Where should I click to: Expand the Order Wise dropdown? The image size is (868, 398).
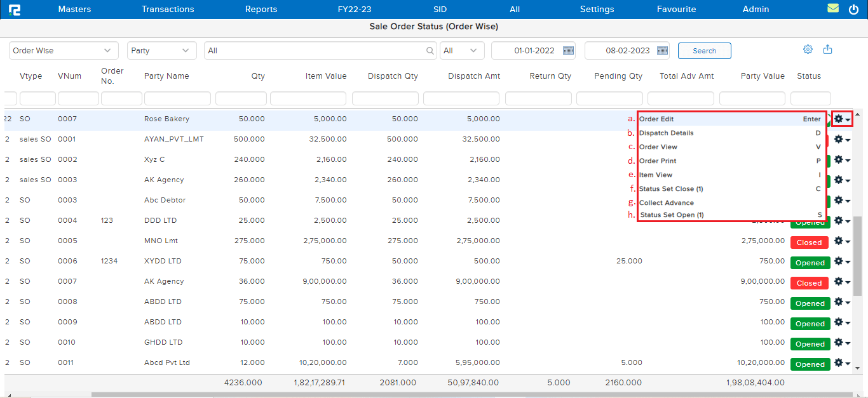[64, 51]
